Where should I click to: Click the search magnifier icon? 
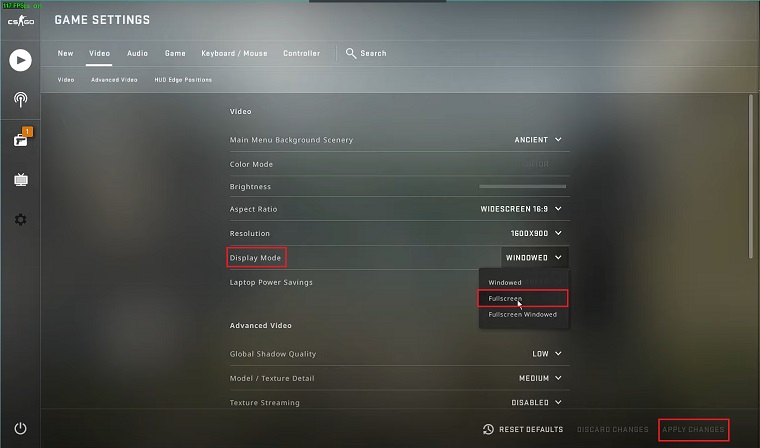[x=350, y=53]
